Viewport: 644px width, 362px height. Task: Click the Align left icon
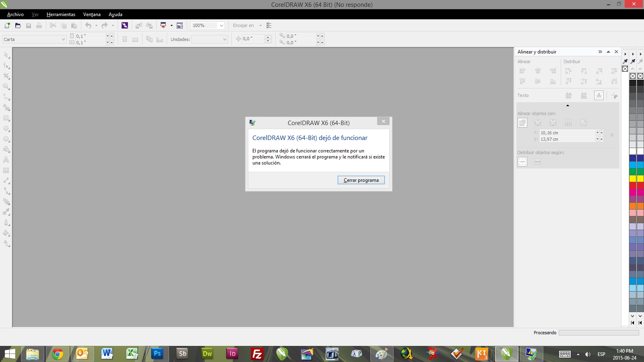pyautogui.click(x=522, y=71)
